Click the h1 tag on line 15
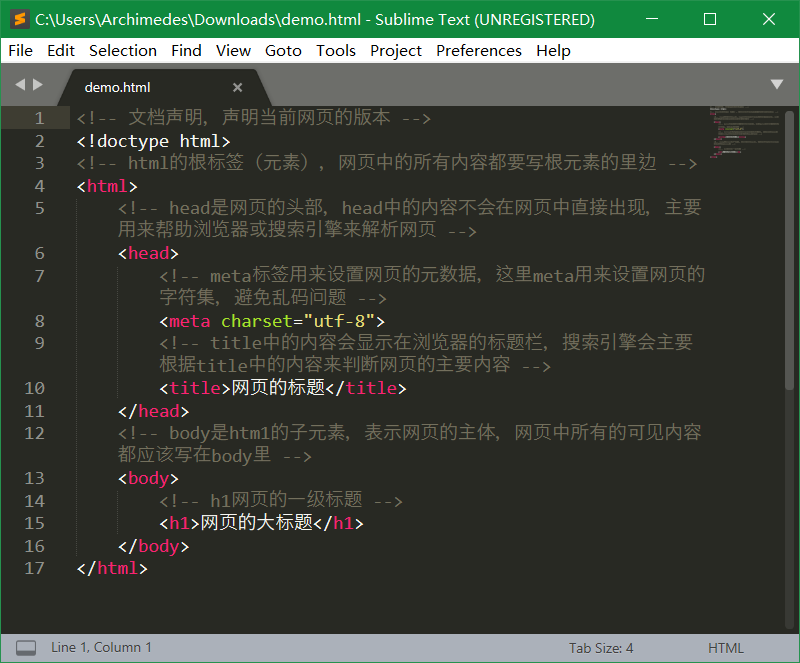Screen dimensions: 800x663 179,523
